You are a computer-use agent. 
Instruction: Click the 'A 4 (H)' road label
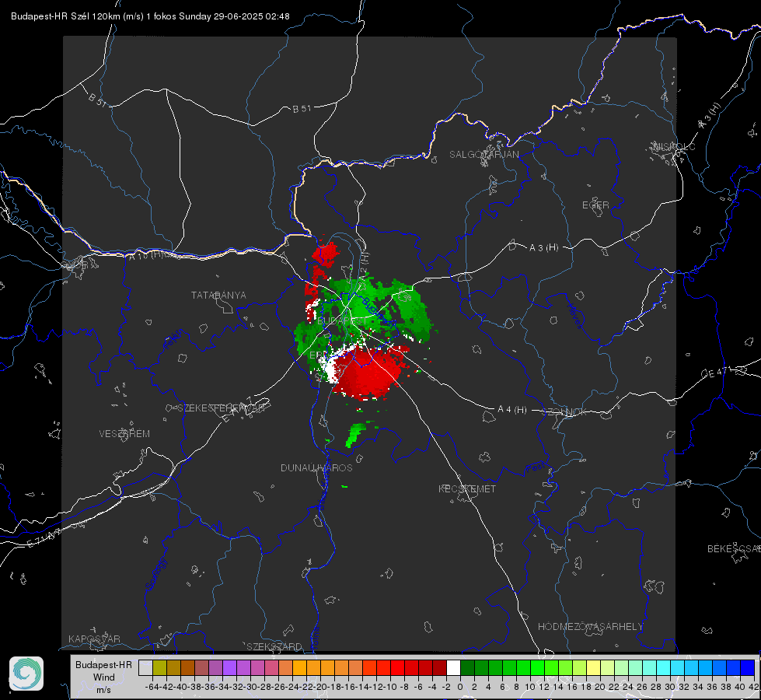[512, 410]
